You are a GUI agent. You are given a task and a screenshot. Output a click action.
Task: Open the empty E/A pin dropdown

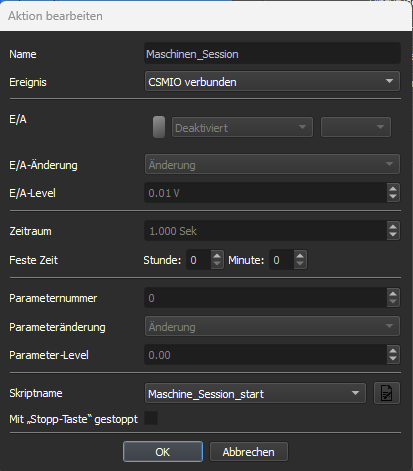click(356, 127)
